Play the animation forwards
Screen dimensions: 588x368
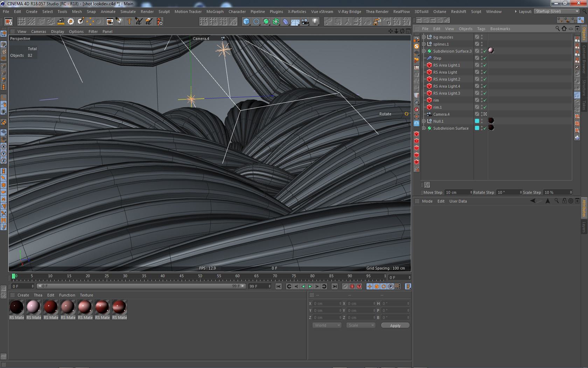pyautogui.click(x=310, y=286)
